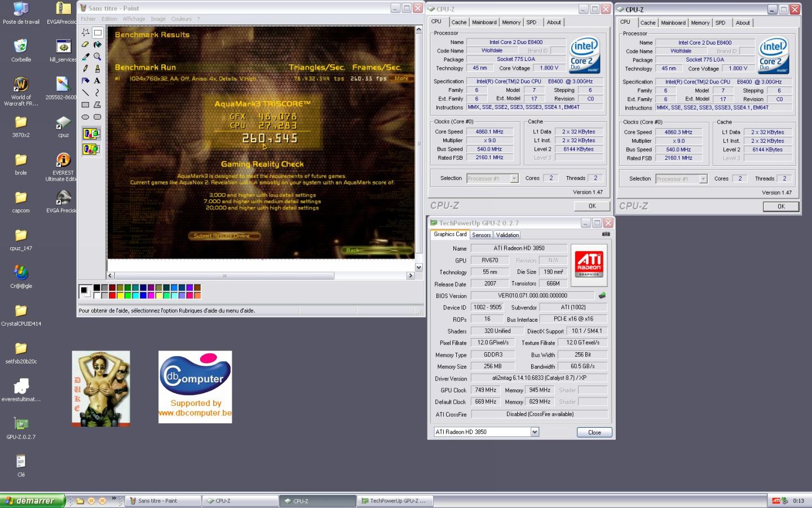
Task: Click the Paint horizontal scrollbar left arrow
Action: click(x=111, y=276)
